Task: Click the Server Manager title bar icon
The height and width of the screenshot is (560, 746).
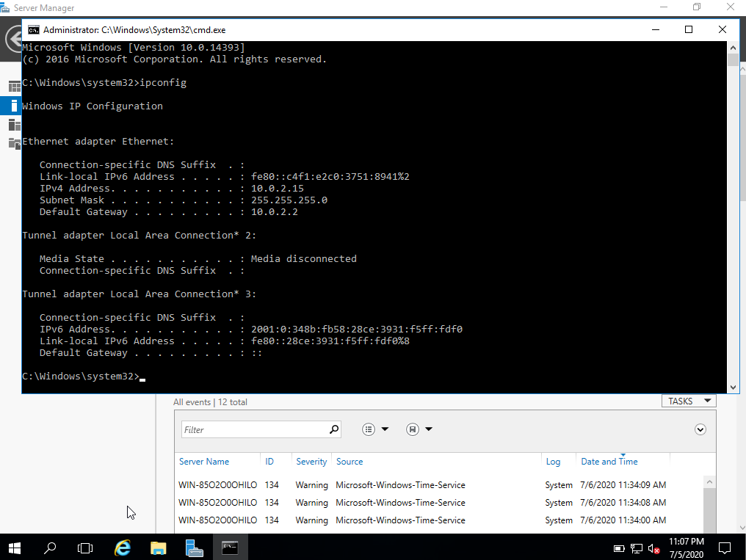Action: tap(4, 7)
